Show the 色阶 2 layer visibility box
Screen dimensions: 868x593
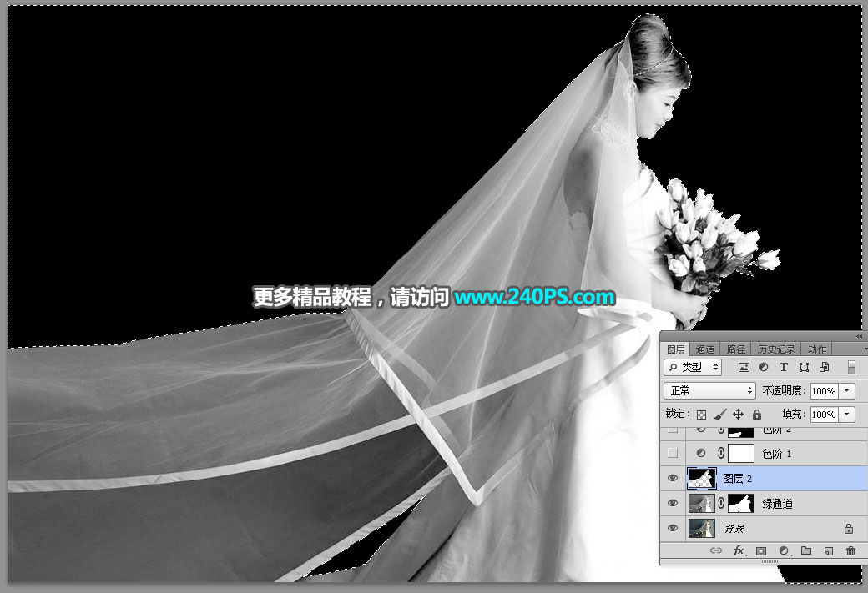point(673,430)
